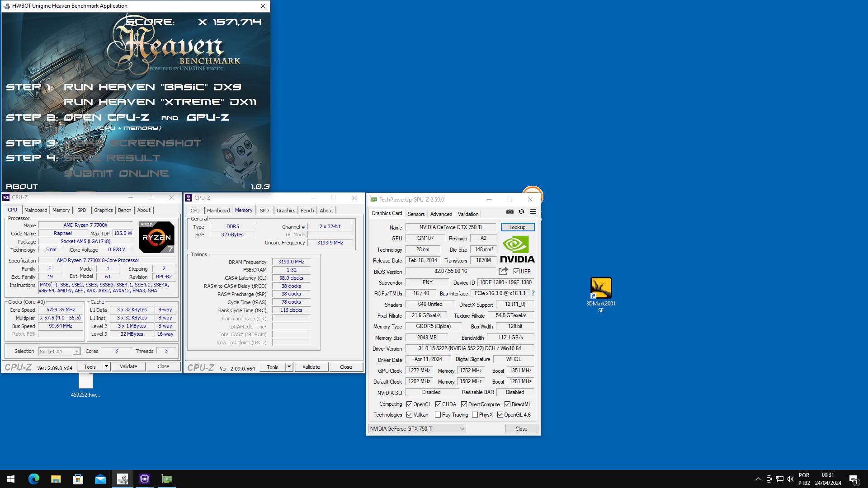The width and height of the screenshot is (868, 488).
Task: Click the Tools button in CPU-Z CPU window
Action: (x=90, y=366)
